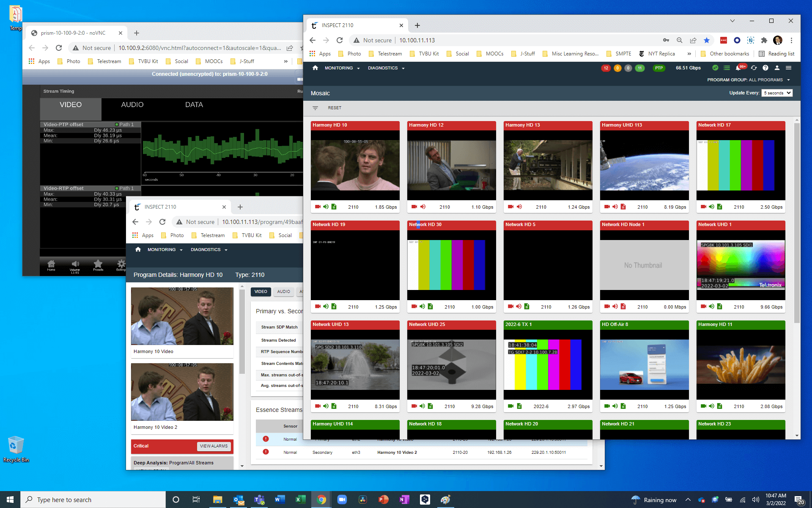812x508 pixels.
Task: Open the Harmony HD 10 video thumbnail in Mosaic
Action: point(355,165)
